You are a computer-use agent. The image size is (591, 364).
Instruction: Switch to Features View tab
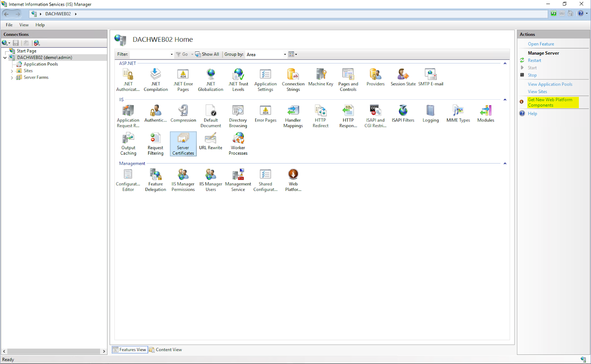tap(130, 350)
